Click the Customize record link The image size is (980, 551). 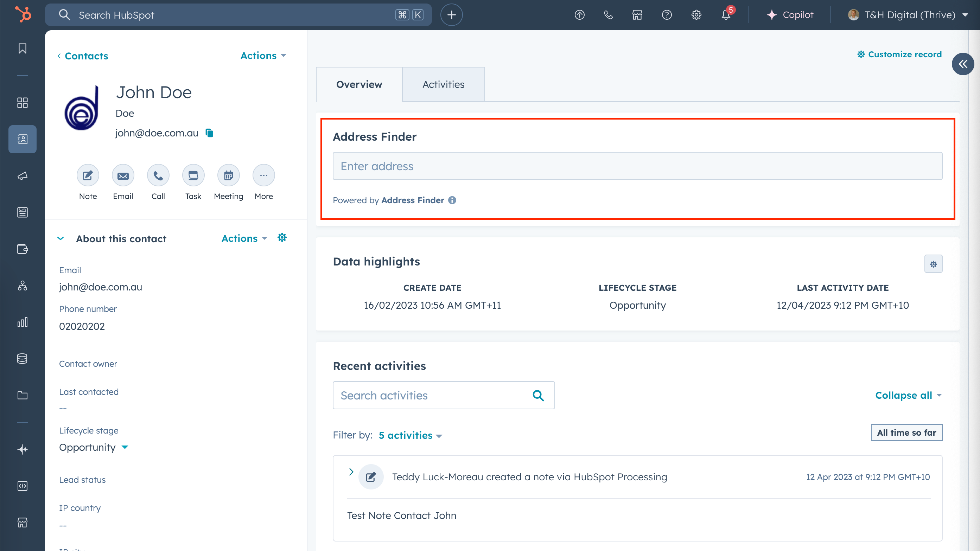899,55
